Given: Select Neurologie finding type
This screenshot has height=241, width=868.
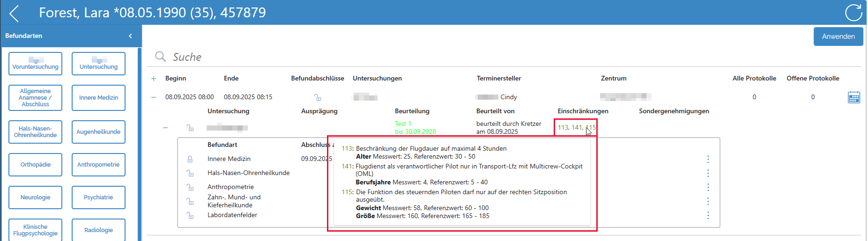Looking at the screenshot, I should pyautogui.click(x=35, y=197).
